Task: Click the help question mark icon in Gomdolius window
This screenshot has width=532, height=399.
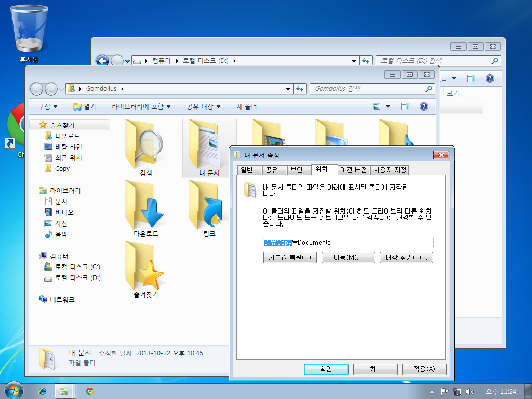Action: [x=423, y=107]
